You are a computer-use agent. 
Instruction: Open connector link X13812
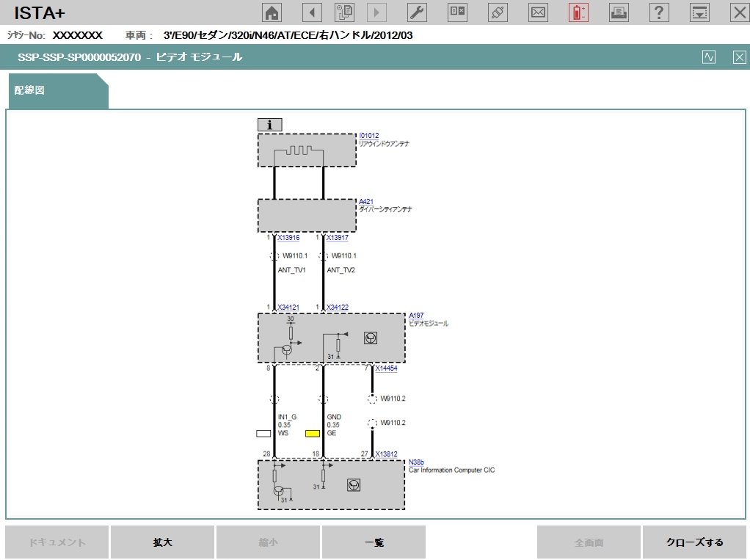click(x=386, y=454)
